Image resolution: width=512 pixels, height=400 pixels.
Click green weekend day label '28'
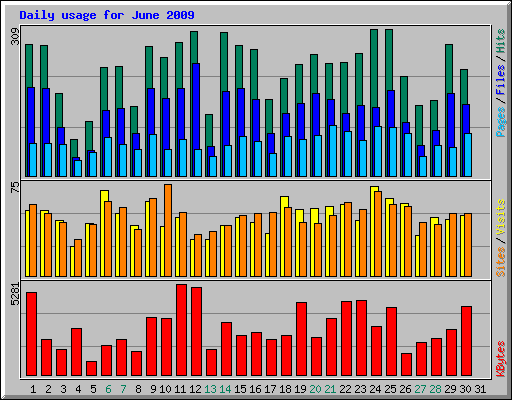[x=435, y=389]
